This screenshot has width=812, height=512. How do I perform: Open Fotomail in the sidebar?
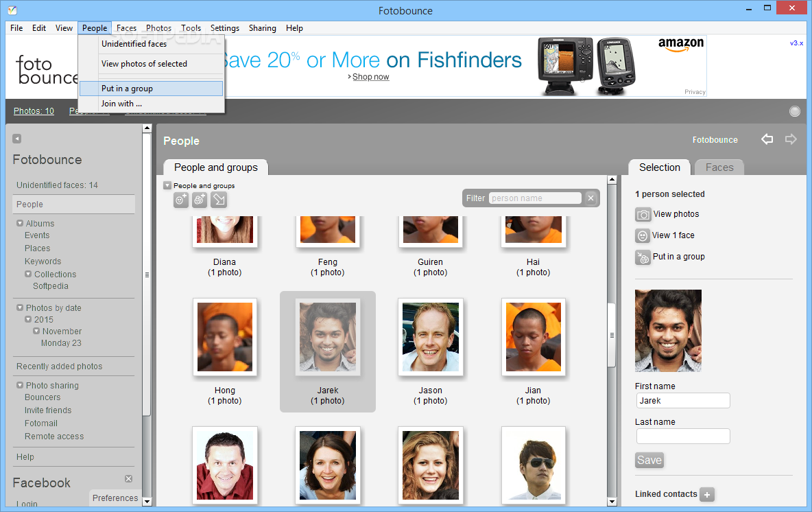(41, 423)
